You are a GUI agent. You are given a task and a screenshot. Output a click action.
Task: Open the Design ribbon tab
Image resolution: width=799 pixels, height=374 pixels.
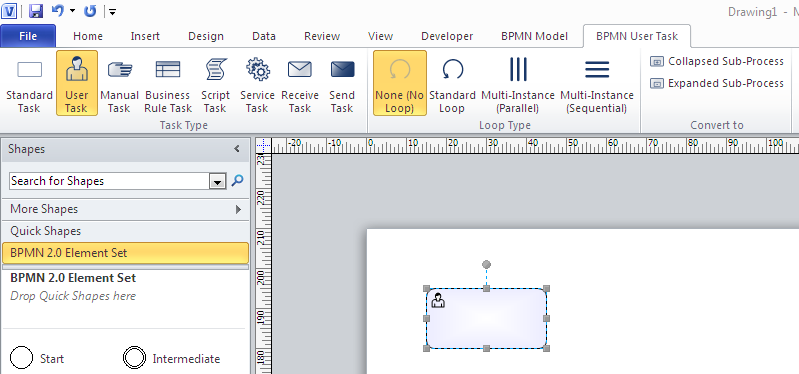point(206,36)
